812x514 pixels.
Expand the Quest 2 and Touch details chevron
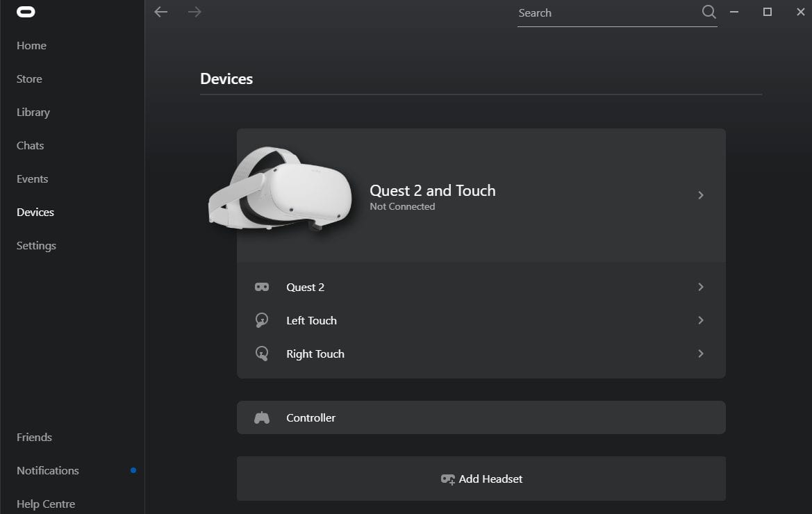(x=701, y=195)
